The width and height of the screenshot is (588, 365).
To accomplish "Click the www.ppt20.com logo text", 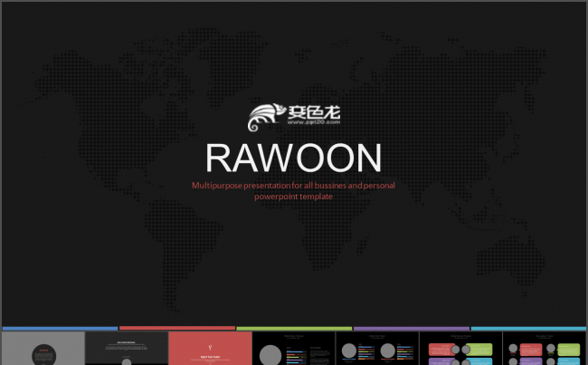I will coord(314,122).
